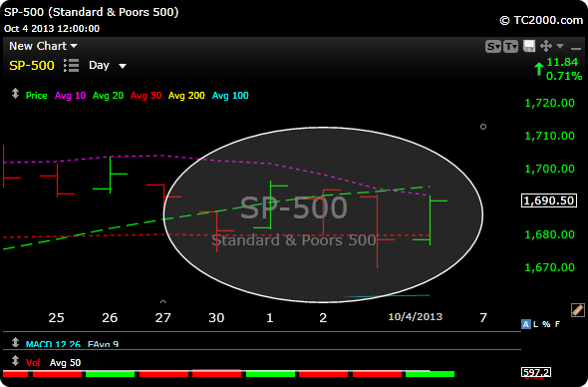The image size is (588, 387).
Task: Toggle arithmetic scale A button
Action: pyautogui.click(x=526, y=324)
